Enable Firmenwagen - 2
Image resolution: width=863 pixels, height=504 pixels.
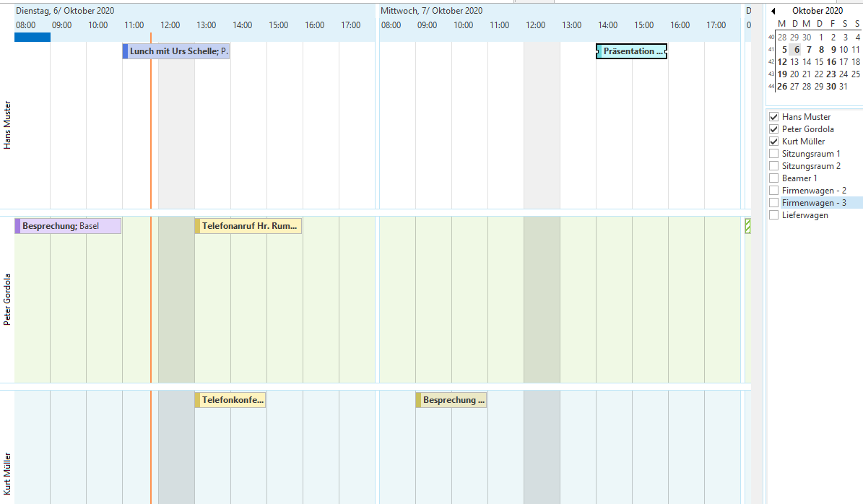[x=773, y=190]
